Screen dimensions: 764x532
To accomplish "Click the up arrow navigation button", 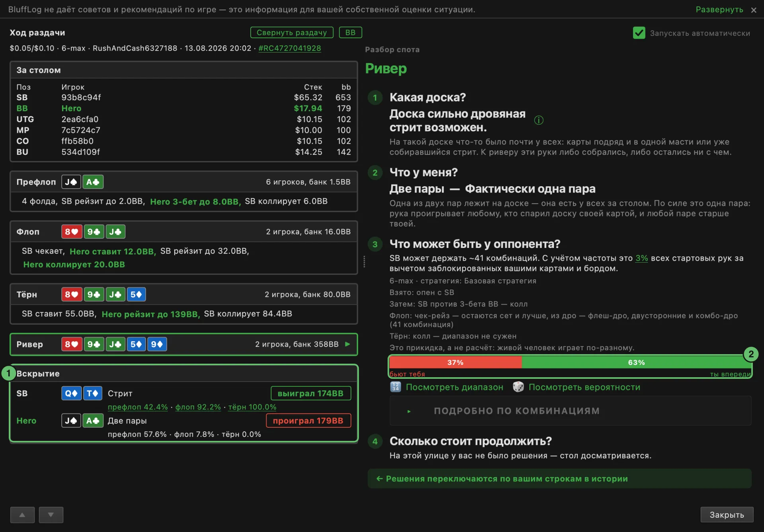I will point(22,514).
